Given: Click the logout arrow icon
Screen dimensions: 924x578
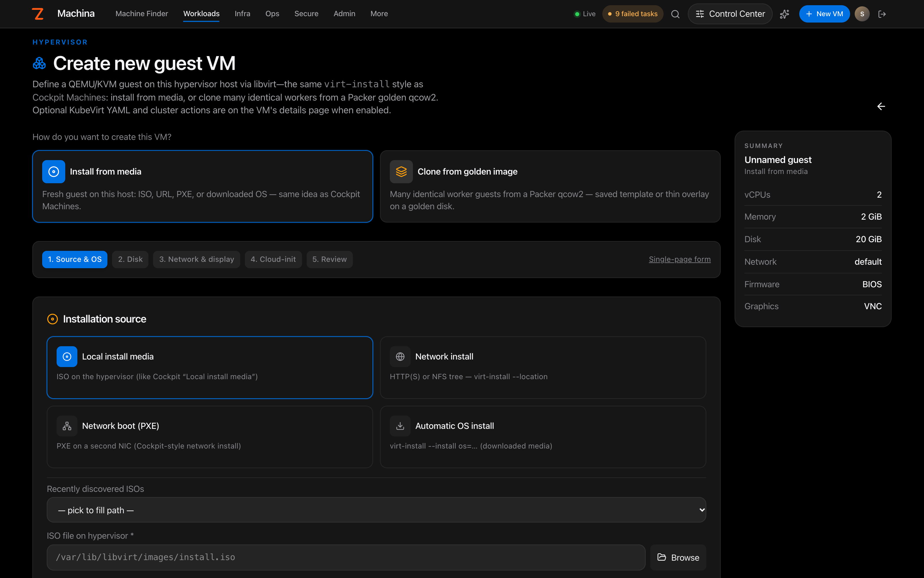Looking at the screenshot, I should [x=882, y=14].
